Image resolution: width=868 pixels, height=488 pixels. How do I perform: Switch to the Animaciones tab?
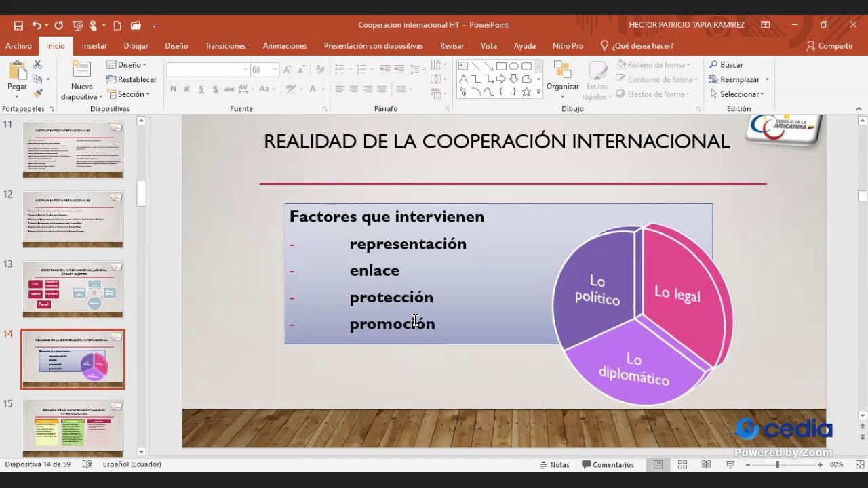[285, 46]
